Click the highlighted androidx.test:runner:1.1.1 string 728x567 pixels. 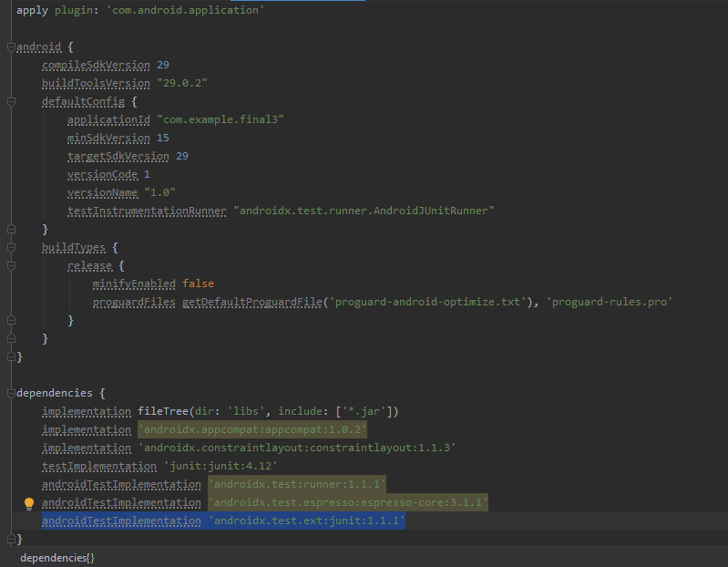point(297,484)
